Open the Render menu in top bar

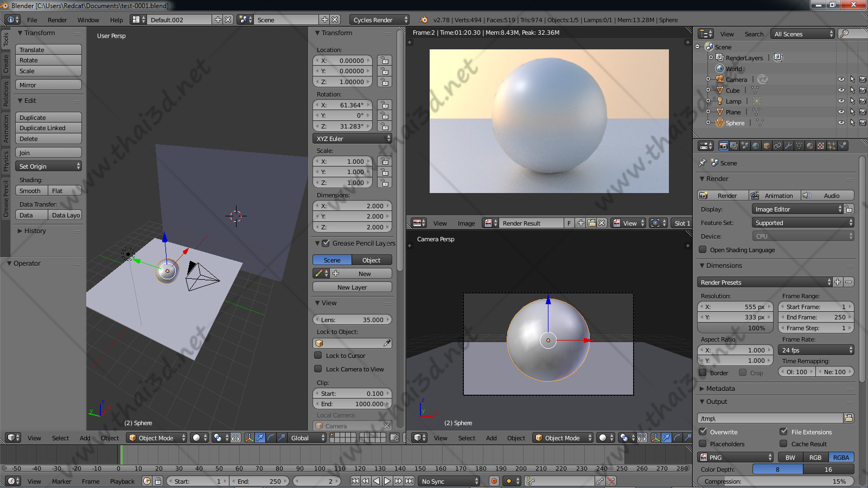coord(57,20)
